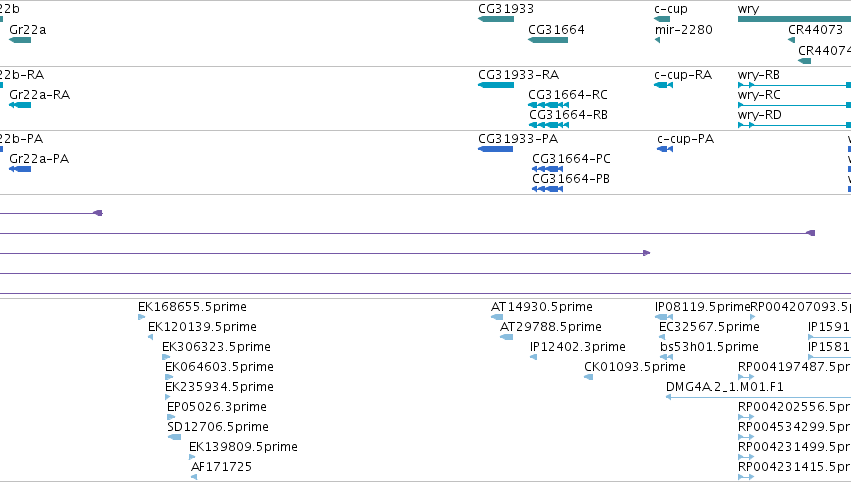The width and height of the screenshot is (851, 482).
Task: Click the AT14930.5prime EST glyph
Action: click(497, 317)
